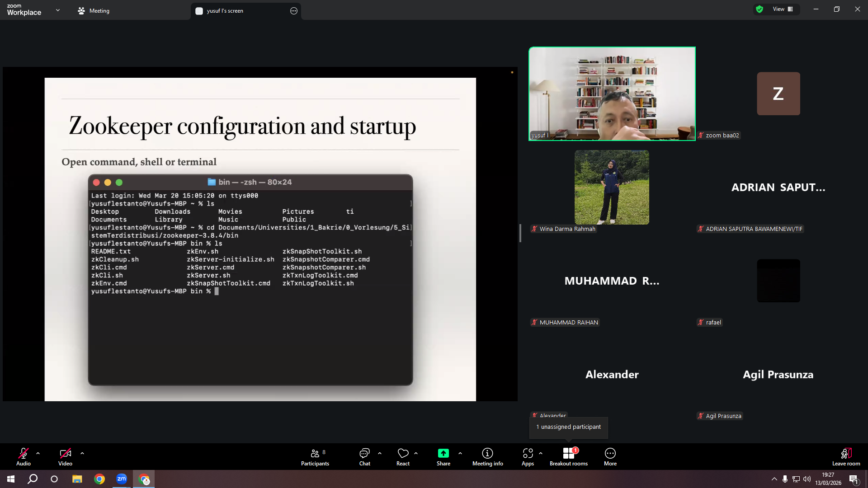Select rafael's participant tile
The width and height of the screenshot is (868, 488).
point(778,281)
